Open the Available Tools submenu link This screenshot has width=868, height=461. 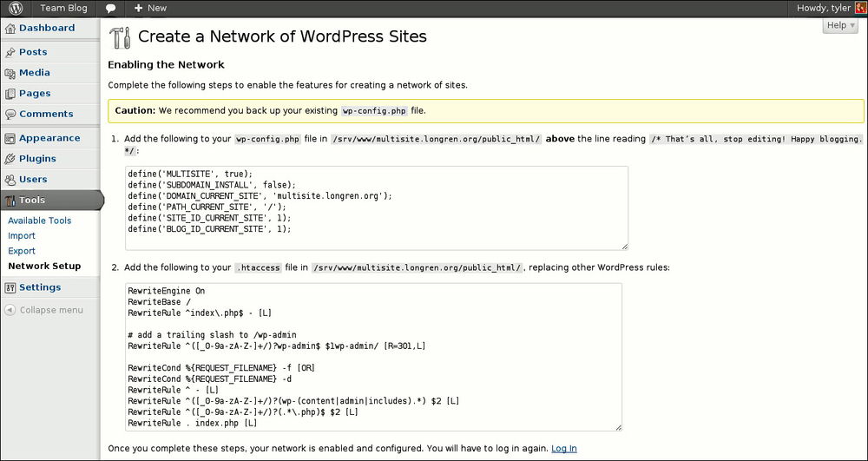(x=39, y=221)
